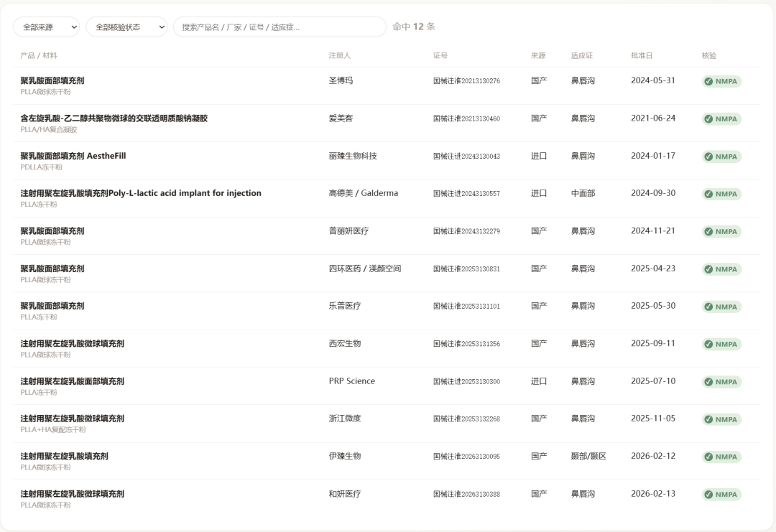
Task: Click the NMPA badge in 四环医药 row
Action: pos(721,269)
